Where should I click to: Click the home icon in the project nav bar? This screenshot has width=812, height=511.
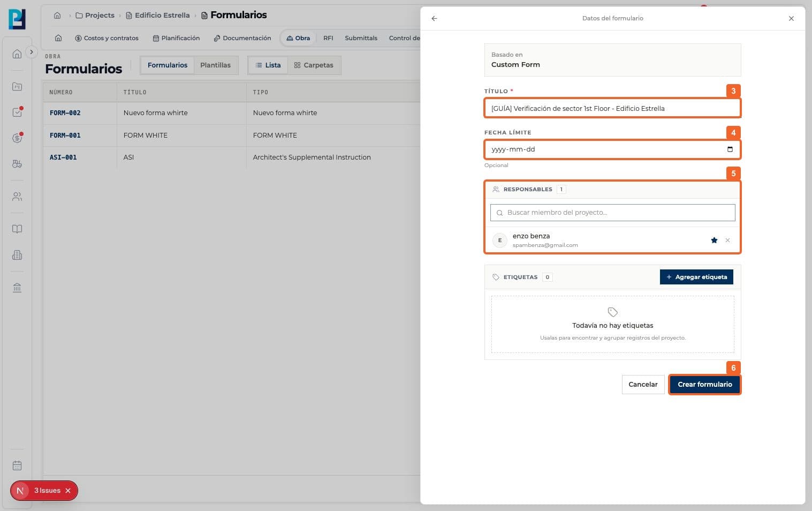click(x=58, y=38)
